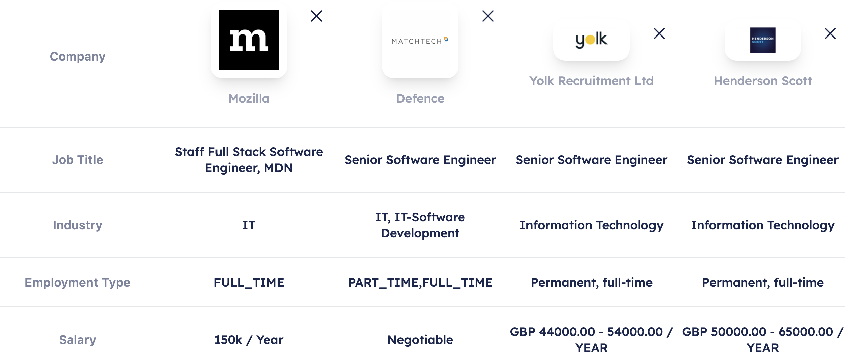Remove Matchtech Defence job from comparison
The height and width of the screenshot is (359, 868).
pyautogui.click(x=488, y=16)
